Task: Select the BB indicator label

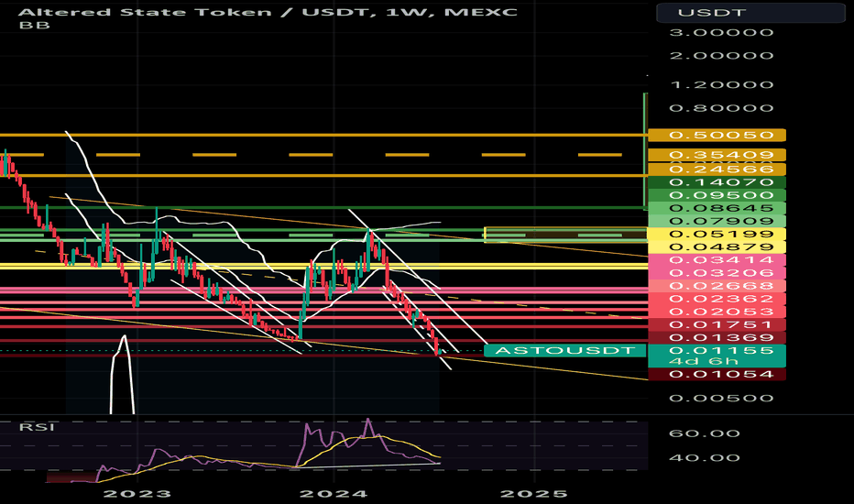Action: [x=34, y=25]
